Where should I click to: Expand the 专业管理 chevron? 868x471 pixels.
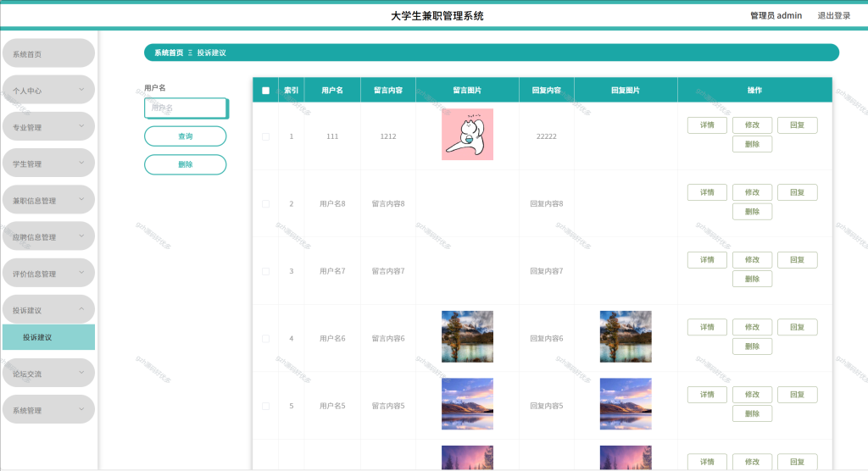[81, 126]
